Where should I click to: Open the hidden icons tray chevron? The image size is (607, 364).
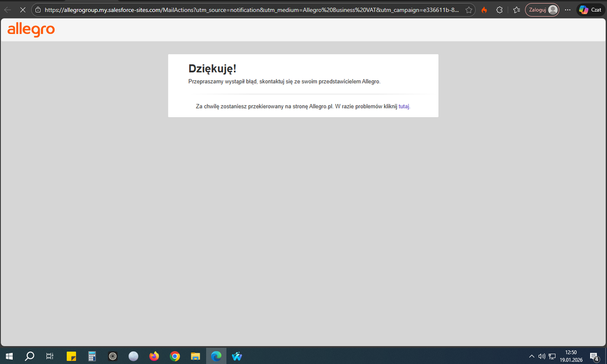coord(531,356)
